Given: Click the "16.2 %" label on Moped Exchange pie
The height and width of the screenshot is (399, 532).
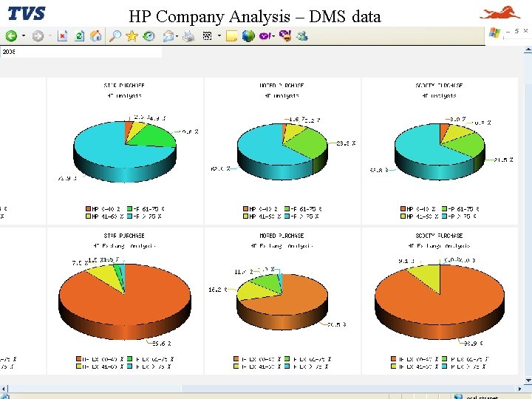Looking at the screenshot, I should pyautogui.click(x=218, y=290).
